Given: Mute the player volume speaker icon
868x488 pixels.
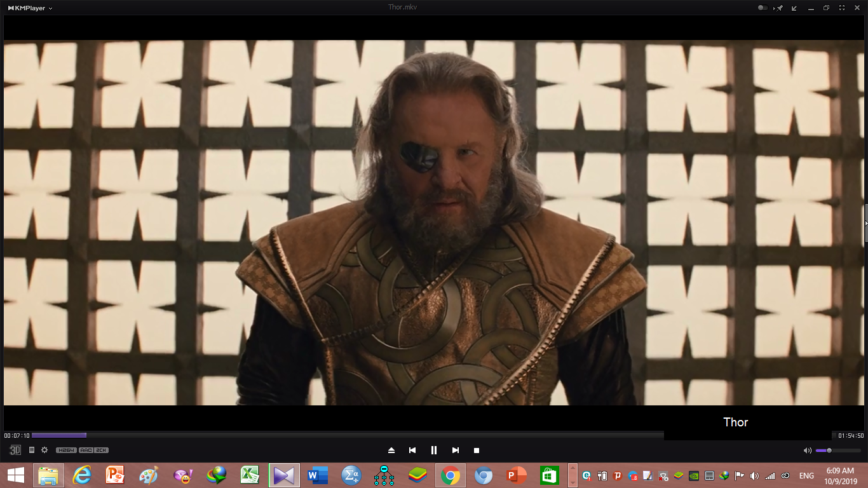Looking at the screenshot, I should point(807,451).
